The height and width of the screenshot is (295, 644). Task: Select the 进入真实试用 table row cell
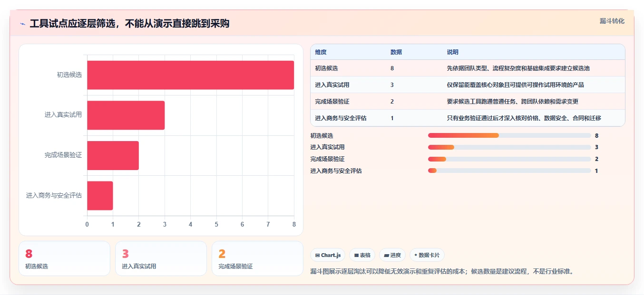pyautogui.click(x=332, y=85)
